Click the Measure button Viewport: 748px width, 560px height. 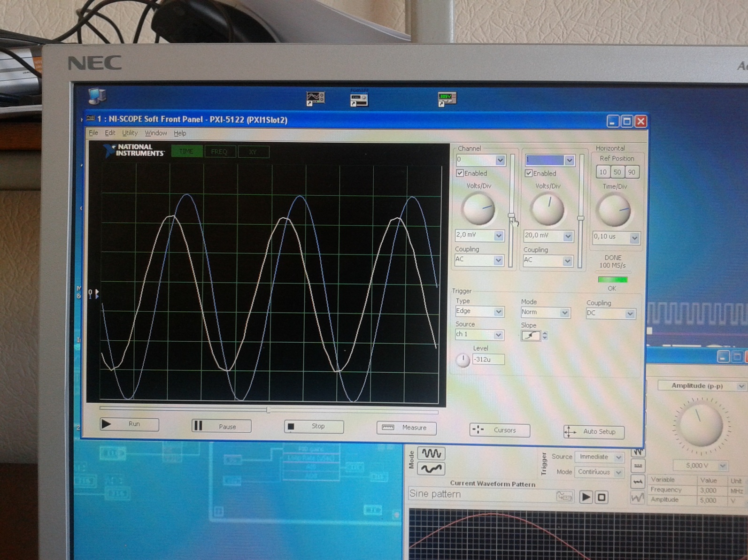click(406, 428)
